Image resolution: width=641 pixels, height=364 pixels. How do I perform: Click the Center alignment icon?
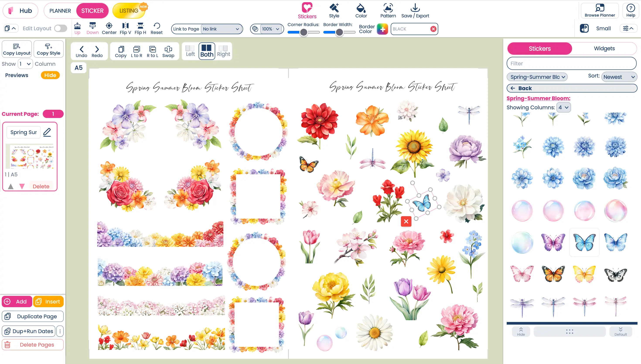coord(109,26)
